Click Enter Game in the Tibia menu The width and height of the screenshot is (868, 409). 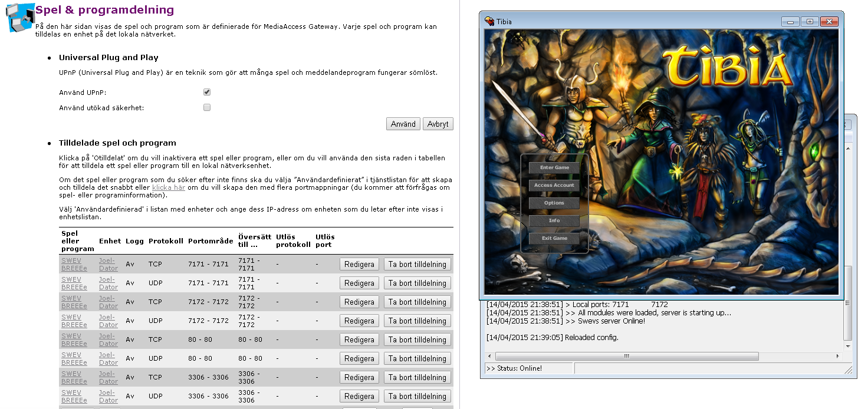554,167
